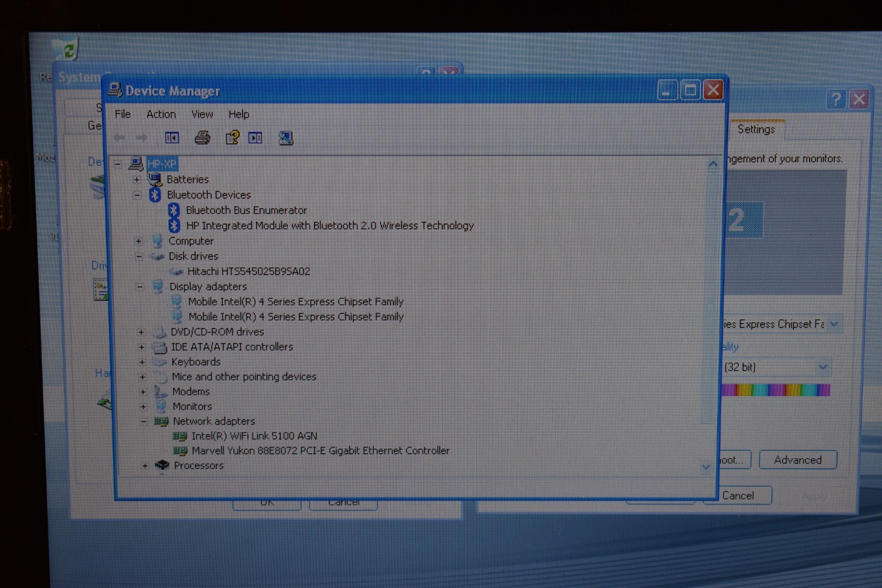This screenshot has width=882, height=588.
Task: Click the Keyboards category icon
Action: [x=160, y=362]
